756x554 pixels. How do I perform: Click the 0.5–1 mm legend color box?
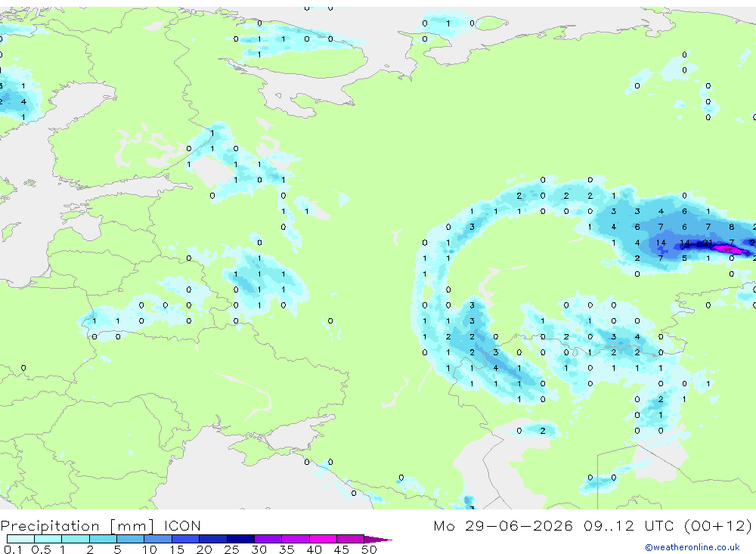pos(48,539)
